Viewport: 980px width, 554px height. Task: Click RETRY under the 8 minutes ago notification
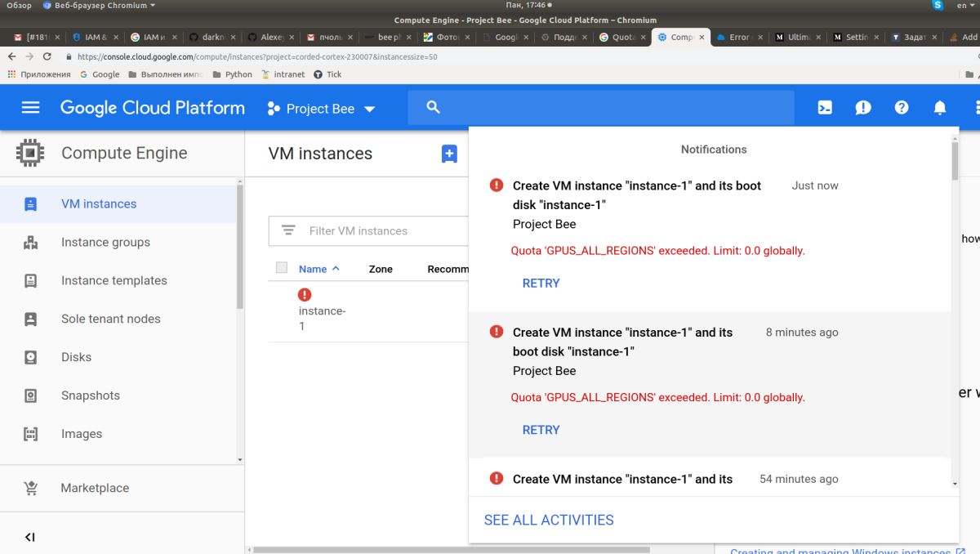pyautogui.click(x=541, y=430)
